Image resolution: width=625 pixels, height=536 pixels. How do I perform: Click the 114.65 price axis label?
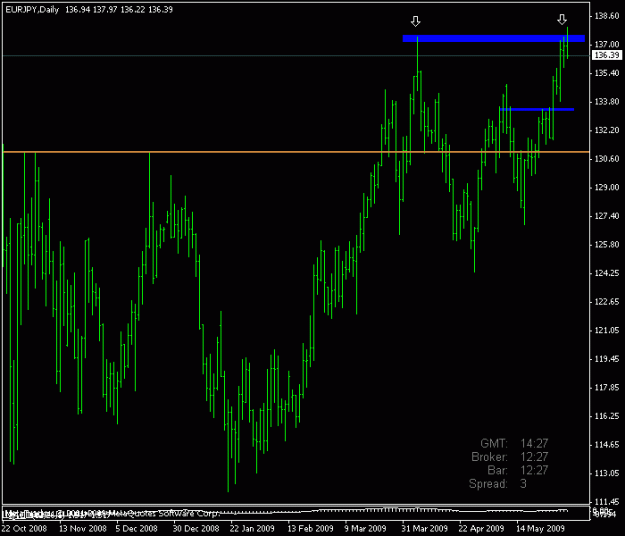click(607, 445)
